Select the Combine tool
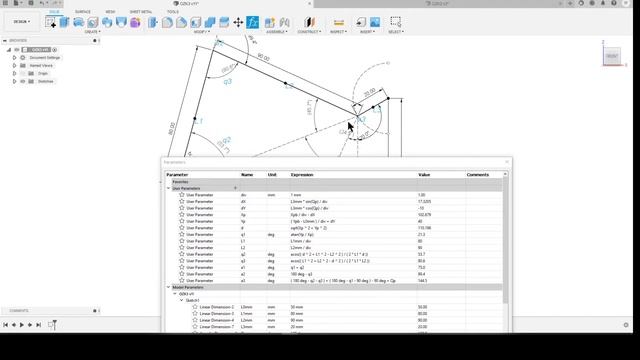 pyautogui.click(x=210, y=22)
